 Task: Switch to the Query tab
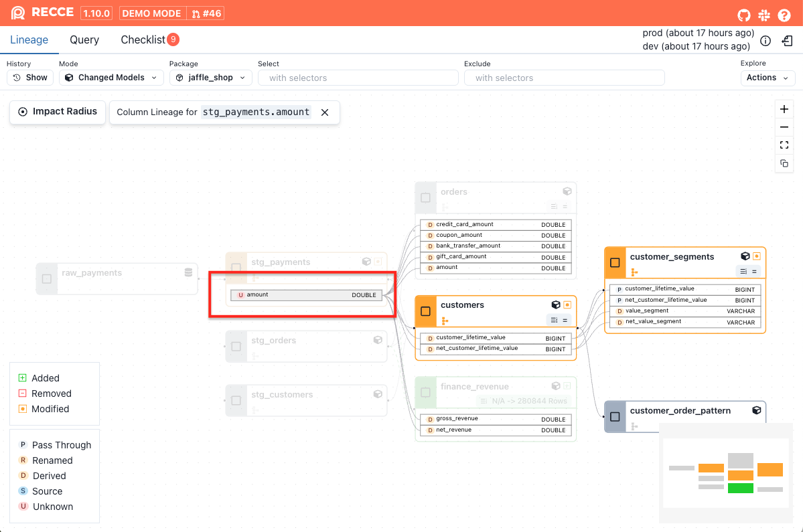(84, 40)
